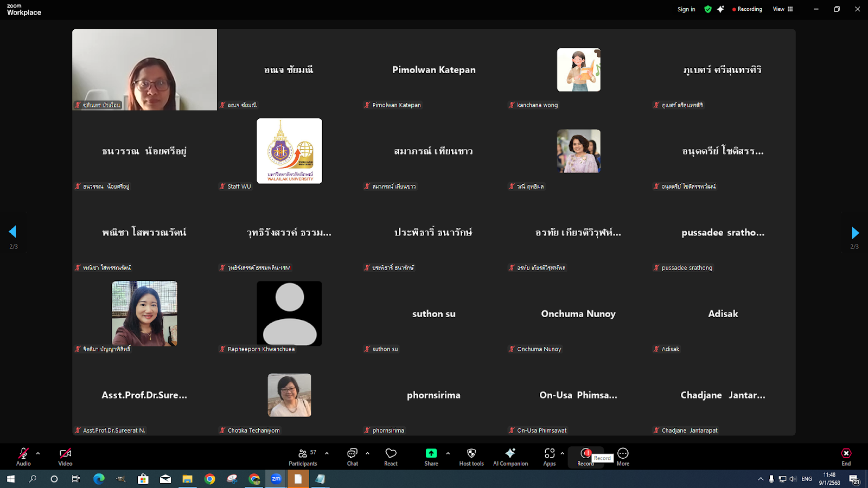This screenshot has height=488, width=868.
Task: Click the Adisak participant tile
Action: tap(723, 313)
